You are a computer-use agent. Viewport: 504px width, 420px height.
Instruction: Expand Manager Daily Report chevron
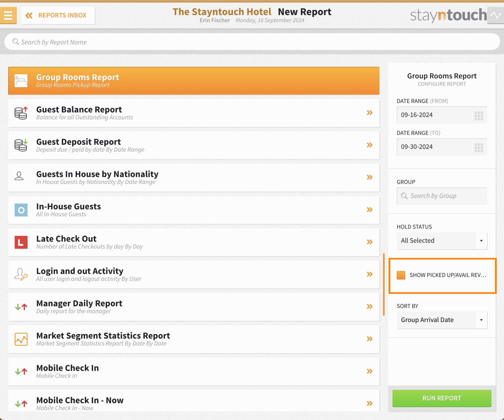[x=370, y=307]
